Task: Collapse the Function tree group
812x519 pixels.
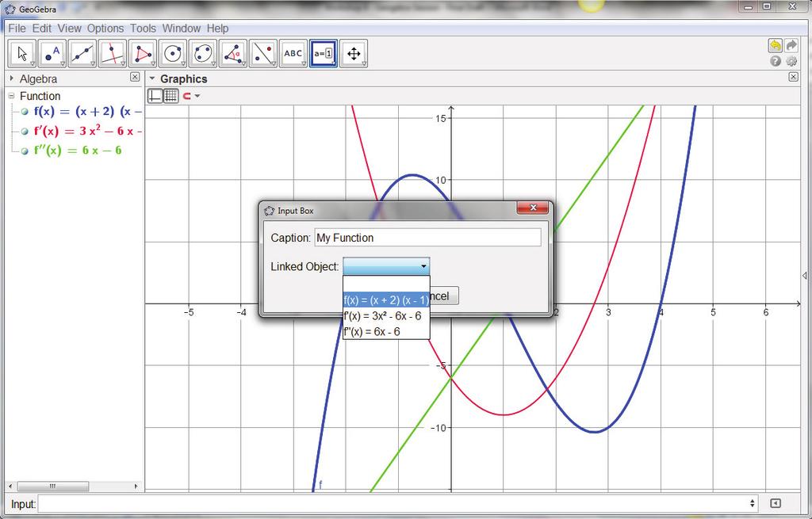Action: pos(11,96)
